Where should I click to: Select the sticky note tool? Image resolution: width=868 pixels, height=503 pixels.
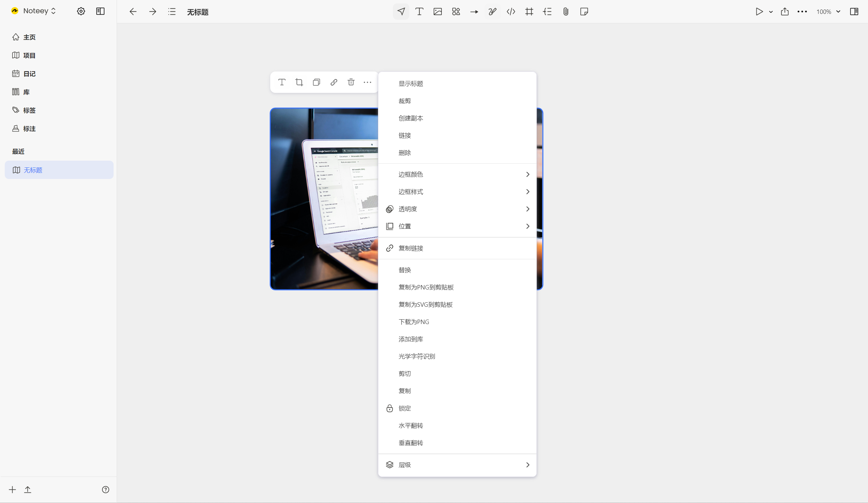coord(584,12)
